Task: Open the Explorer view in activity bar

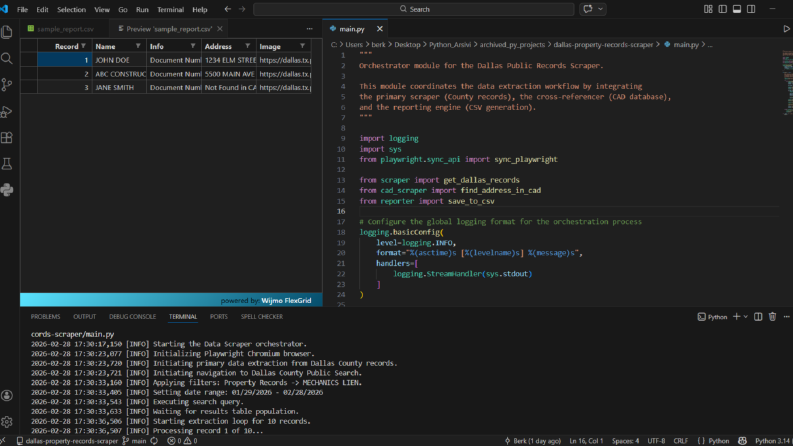Action: pyautogui.click(x=7, y=32)
